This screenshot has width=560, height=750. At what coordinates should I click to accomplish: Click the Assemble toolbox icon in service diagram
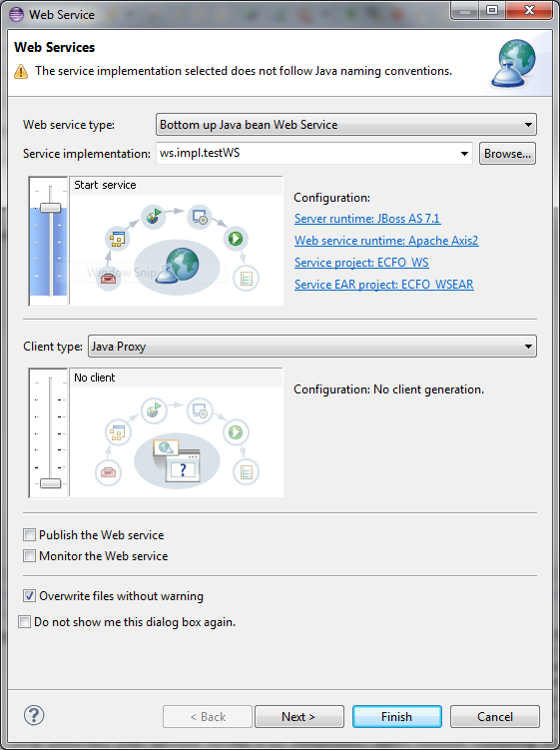coord(108,278)
